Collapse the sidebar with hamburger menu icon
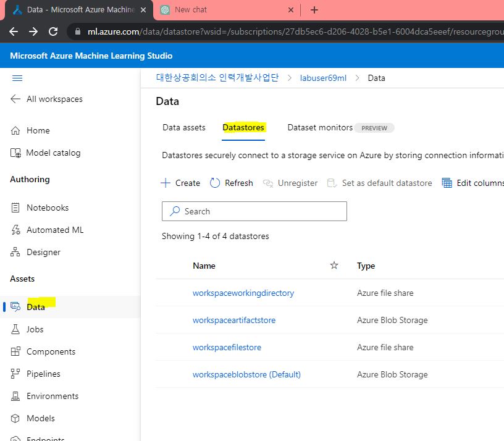The width and height of the screenshot is (504, 441). pos(17,78)
